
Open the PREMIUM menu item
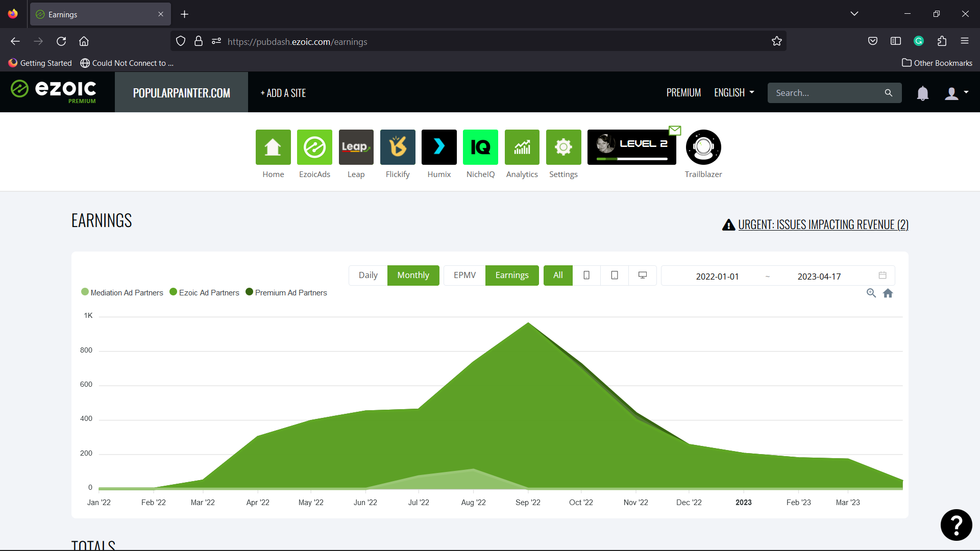coord(683,93)
